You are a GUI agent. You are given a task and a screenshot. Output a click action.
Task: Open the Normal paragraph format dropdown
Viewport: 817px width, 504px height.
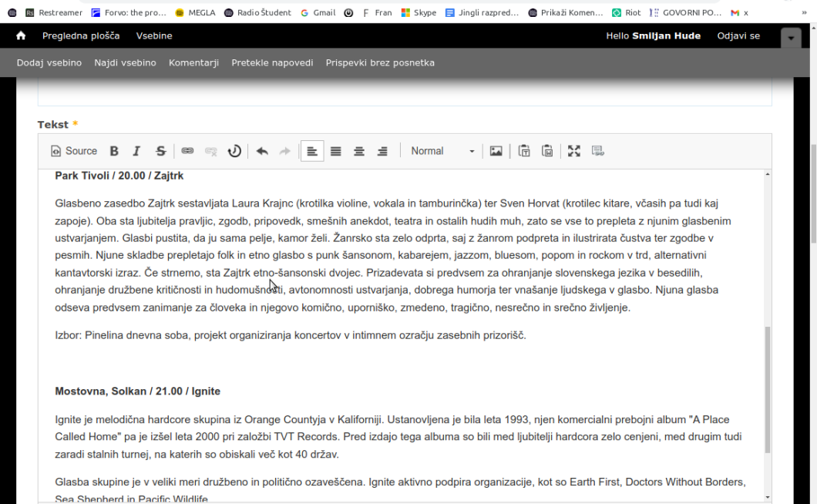[442, 151]
